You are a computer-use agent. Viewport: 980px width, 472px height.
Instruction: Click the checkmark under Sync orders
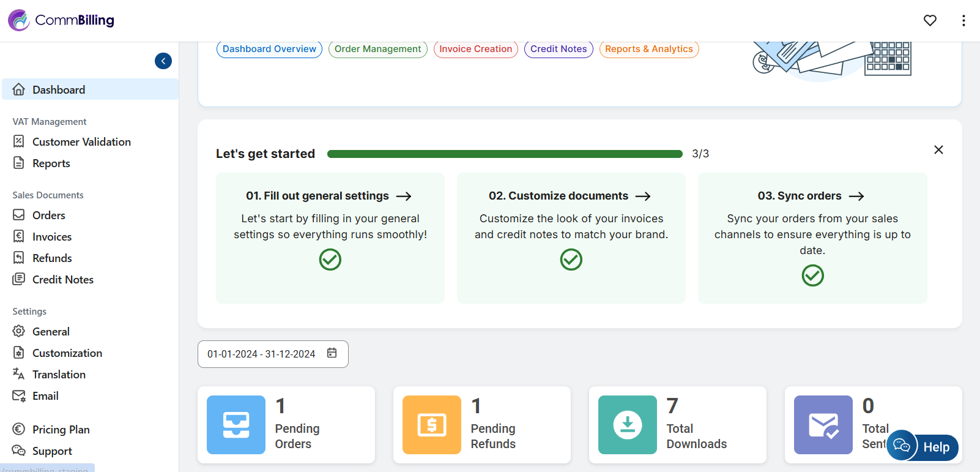coord(812,275)
